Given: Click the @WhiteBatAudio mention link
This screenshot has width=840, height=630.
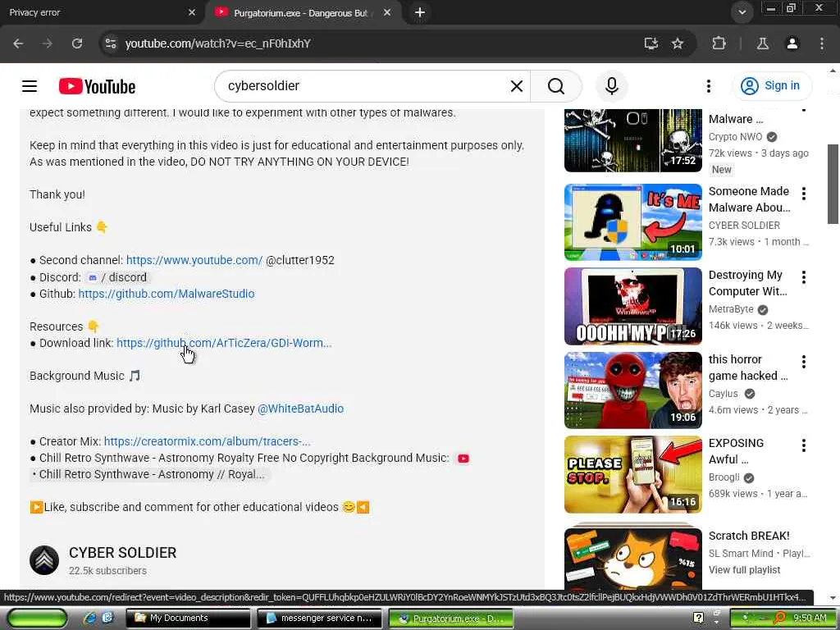Looking at the screenshot, I should [300, 409].
